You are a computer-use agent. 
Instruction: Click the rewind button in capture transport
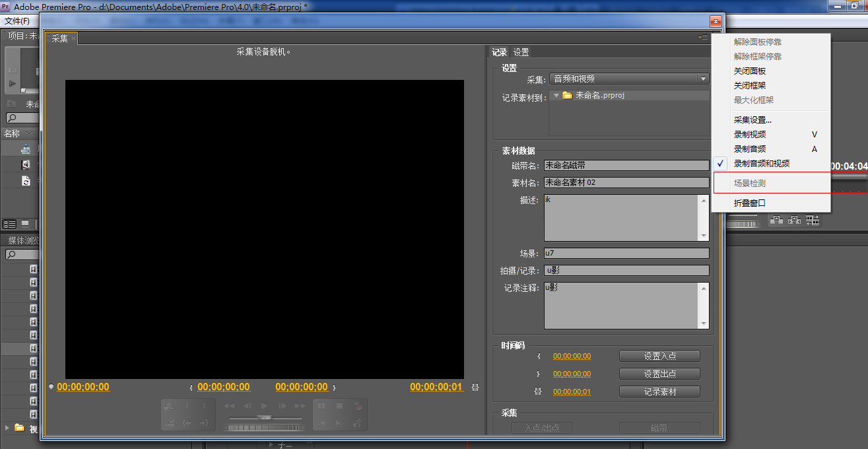tap(229, 406)
